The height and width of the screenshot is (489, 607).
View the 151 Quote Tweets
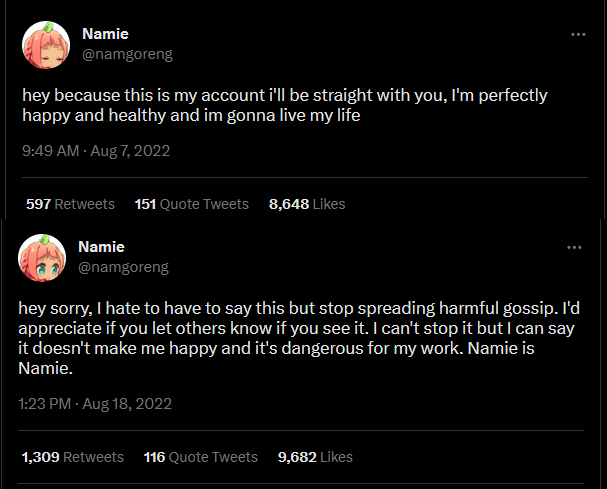coord(191,204)
